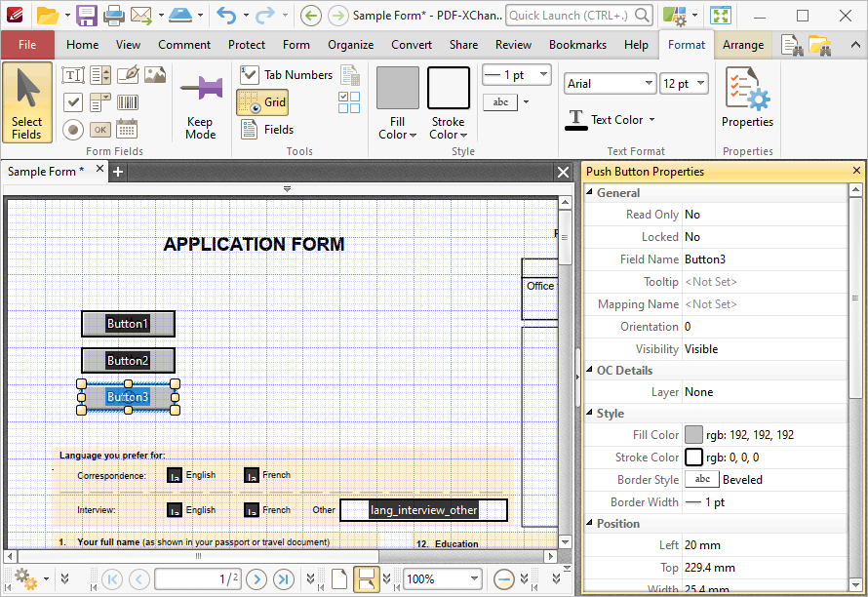Click the Select Fields button
Image resolution: width=868 pixels, height=597 pixels.
pos(27,102)
